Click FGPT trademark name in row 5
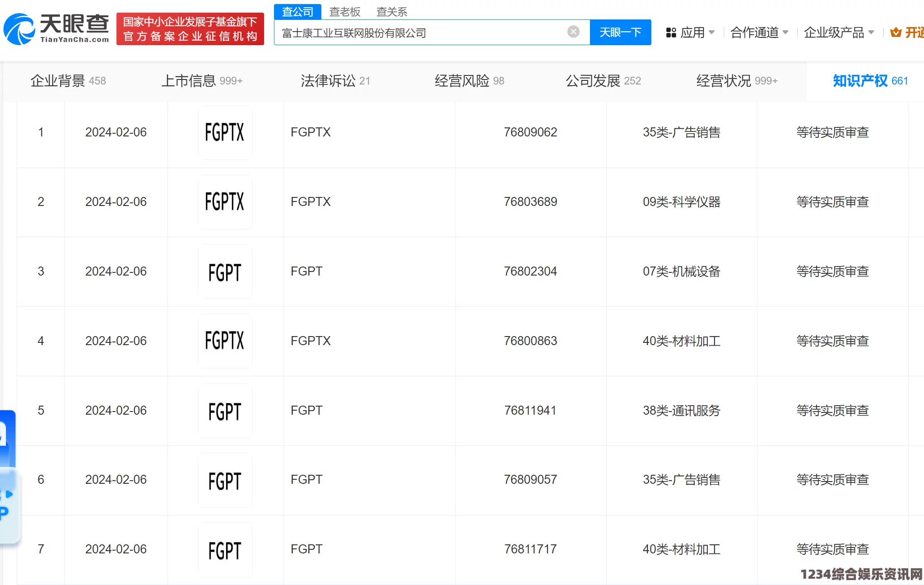924x585 pixels. [x=306, y=411]
